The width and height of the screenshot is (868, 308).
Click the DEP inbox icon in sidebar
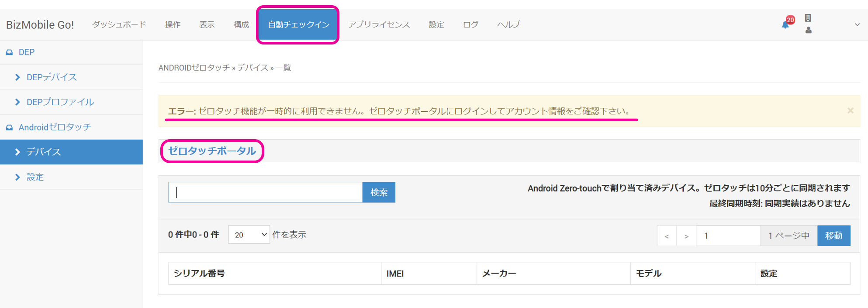9,52
